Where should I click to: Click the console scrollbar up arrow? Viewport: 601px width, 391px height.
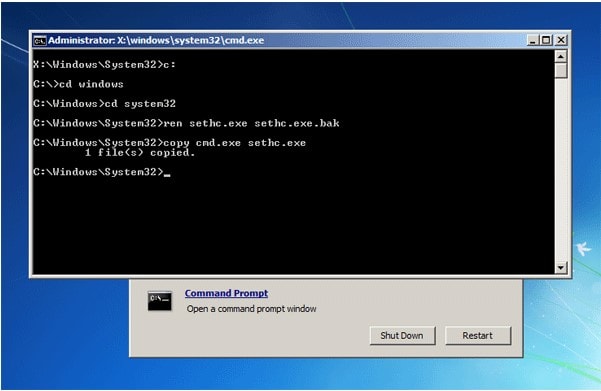point(561,57)
